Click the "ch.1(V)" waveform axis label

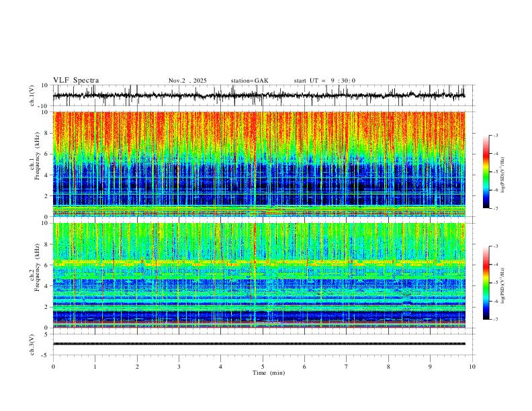pyautogui.click(x=32, y=95)
